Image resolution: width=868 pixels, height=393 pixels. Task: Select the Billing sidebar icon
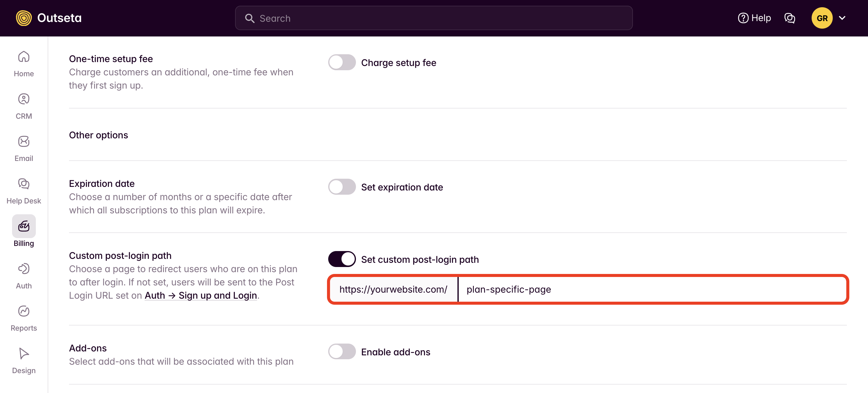pyautogui.click(x=24, y=227)
